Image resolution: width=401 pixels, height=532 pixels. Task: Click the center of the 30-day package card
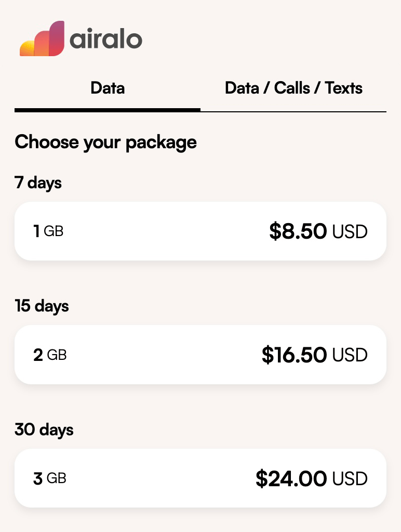tap(200, 478)
